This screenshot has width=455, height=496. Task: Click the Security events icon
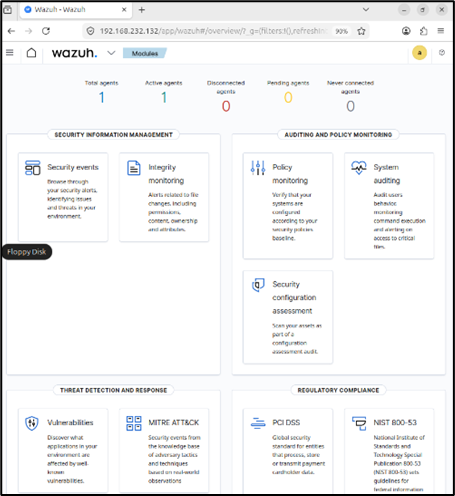33,168
